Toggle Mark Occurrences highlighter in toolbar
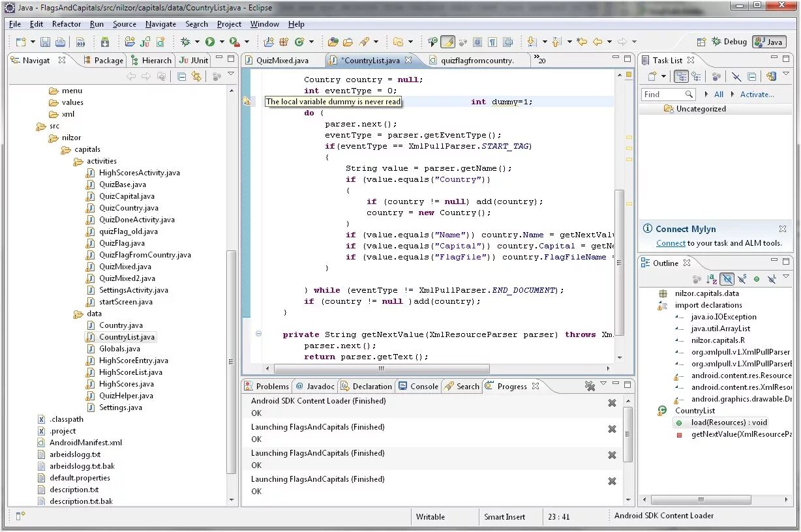Image resolution: width=801 pixels, height=532 pixels. [x=447, y=42]
